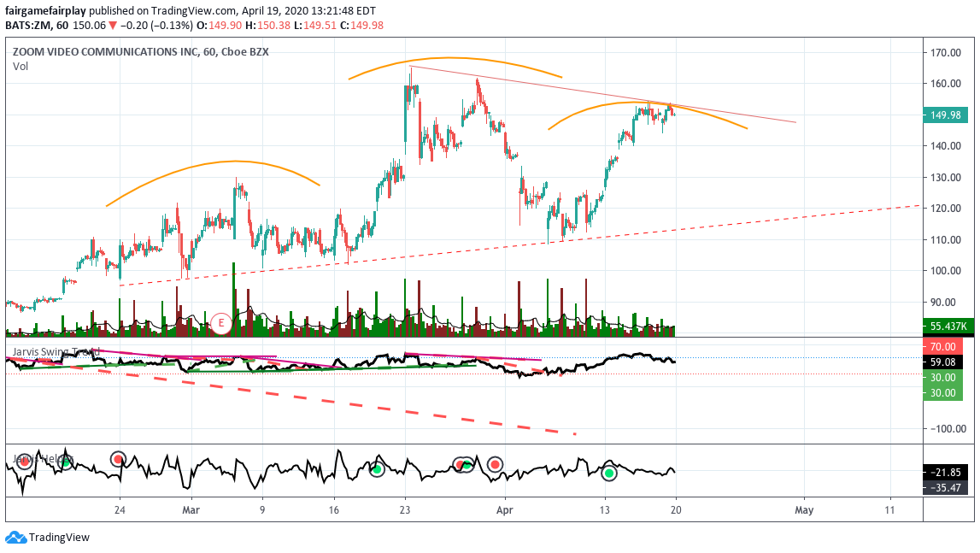
Task: Click the TradingView.com text in the header
Action: point(194,10)
